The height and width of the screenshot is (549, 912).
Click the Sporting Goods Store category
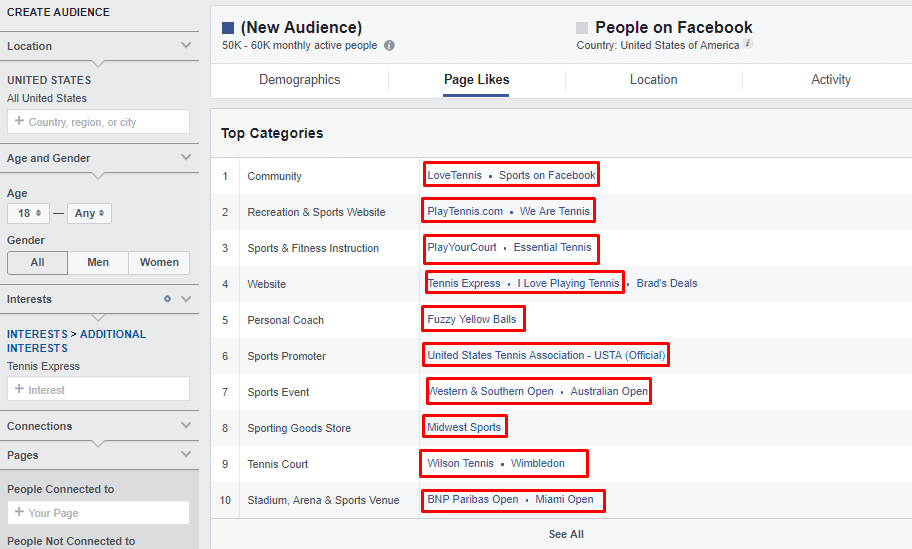click(299, 429)
